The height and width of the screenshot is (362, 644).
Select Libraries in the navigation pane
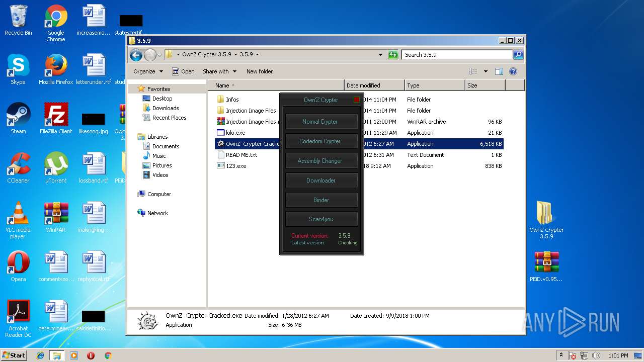pos(152,137)
